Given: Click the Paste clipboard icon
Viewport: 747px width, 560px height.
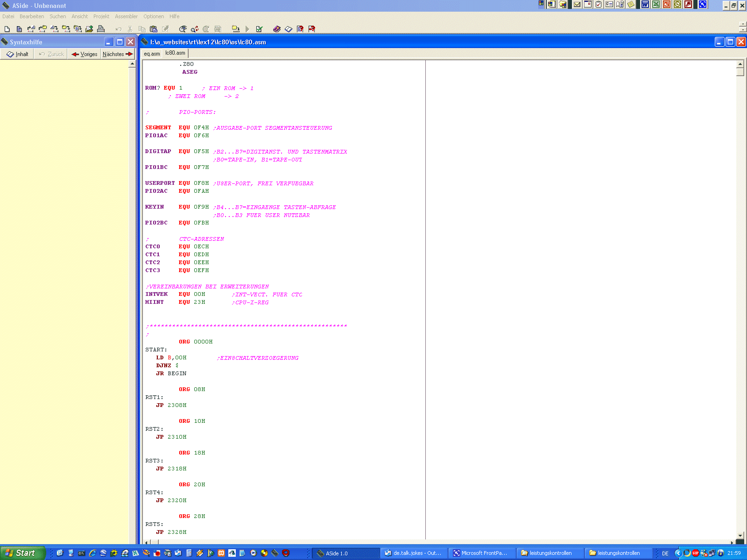Looking at the screenshot, I should [153, 29].
